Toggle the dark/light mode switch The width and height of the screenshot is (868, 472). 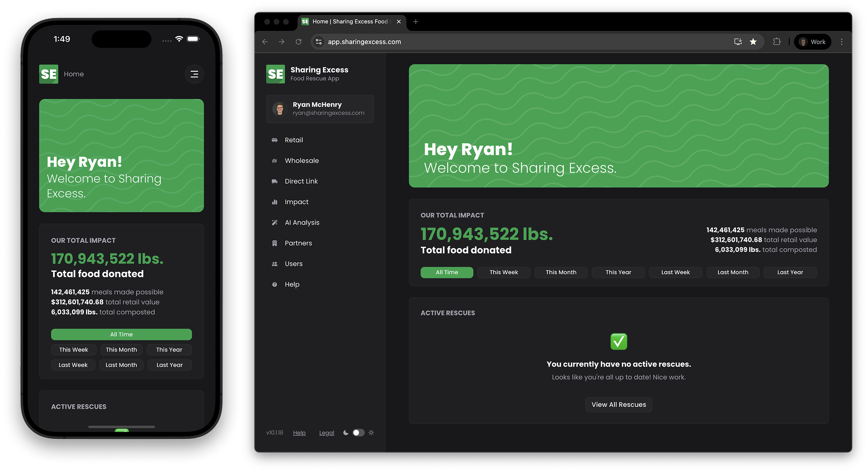point(358,433)
